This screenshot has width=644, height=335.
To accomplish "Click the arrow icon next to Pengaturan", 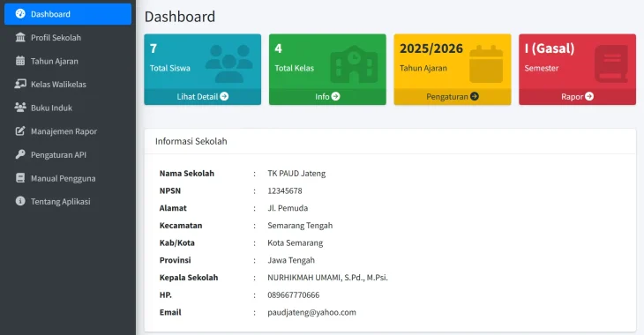I will pyautogui.click(x=475, y=96).
